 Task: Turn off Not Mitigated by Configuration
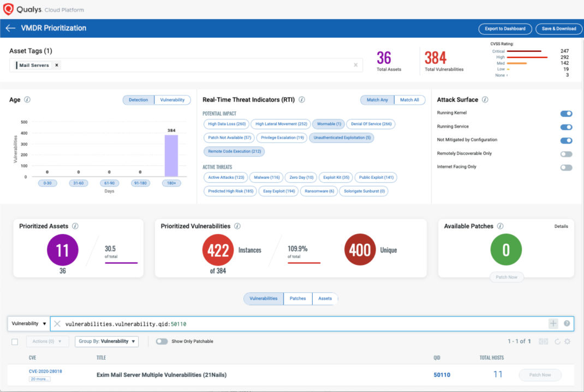[566, 141]
